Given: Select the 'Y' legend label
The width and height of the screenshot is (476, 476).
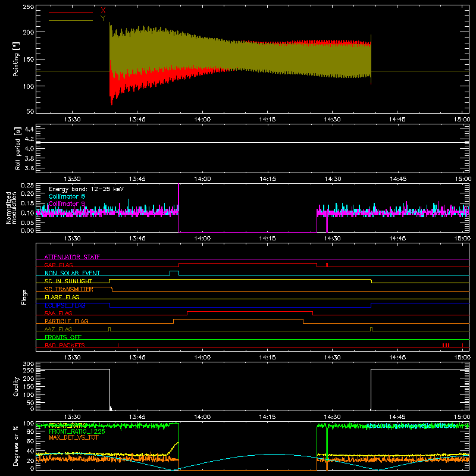Looking at the screenshot, I should (103, 18).
